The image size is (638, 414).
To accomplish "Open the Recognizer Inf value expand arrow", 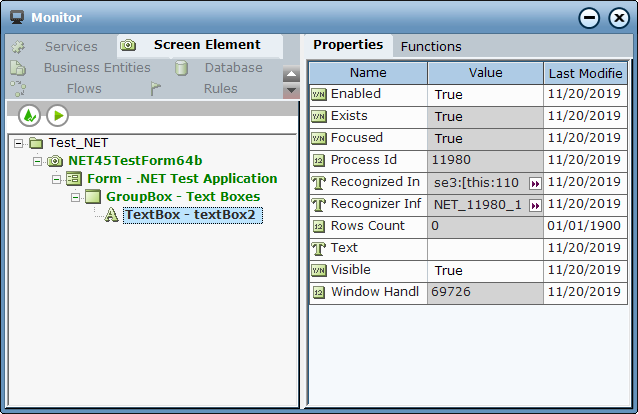I will pyautogui.click(x=535, y=206).
